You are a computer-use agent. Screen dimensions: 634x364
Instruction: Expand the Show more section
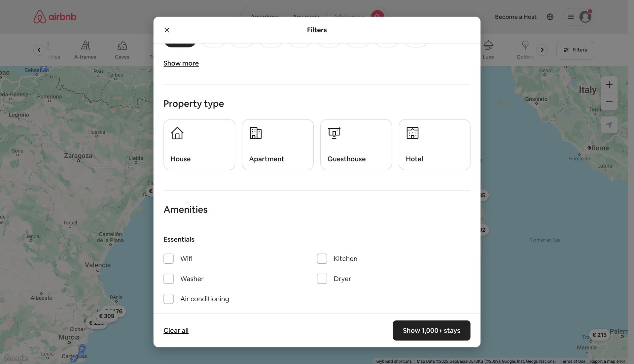(181, 63)
